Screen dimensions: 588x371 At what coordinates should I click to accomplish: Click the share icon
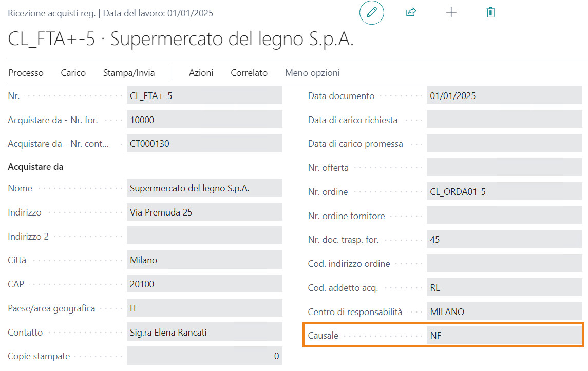click(410, 13)
